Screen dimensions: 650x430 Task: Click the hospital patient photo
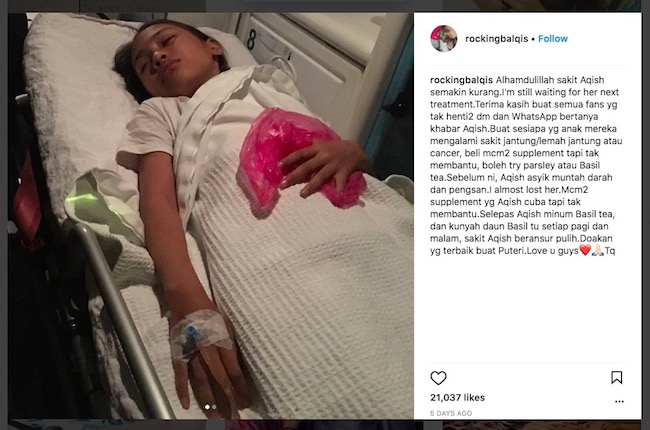tap(211, 216)
